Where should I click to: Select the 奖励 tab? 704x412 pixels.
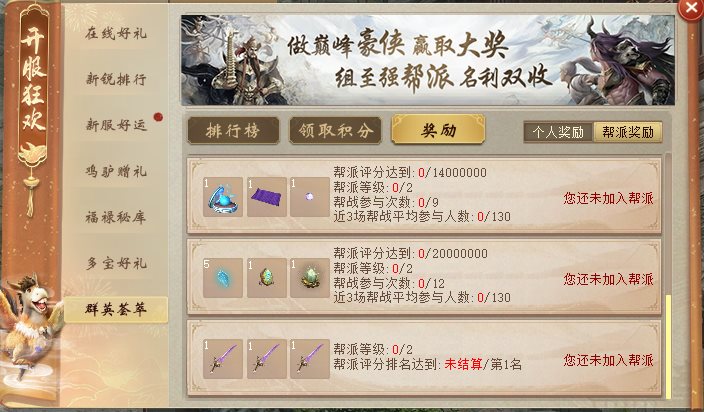[438, 130]
